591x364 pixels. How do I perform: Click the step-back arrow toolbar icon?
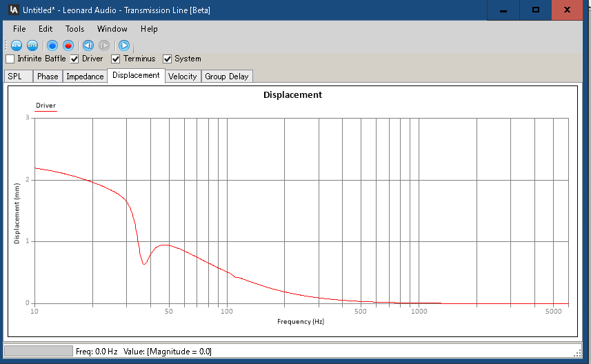tap(88, 45)
